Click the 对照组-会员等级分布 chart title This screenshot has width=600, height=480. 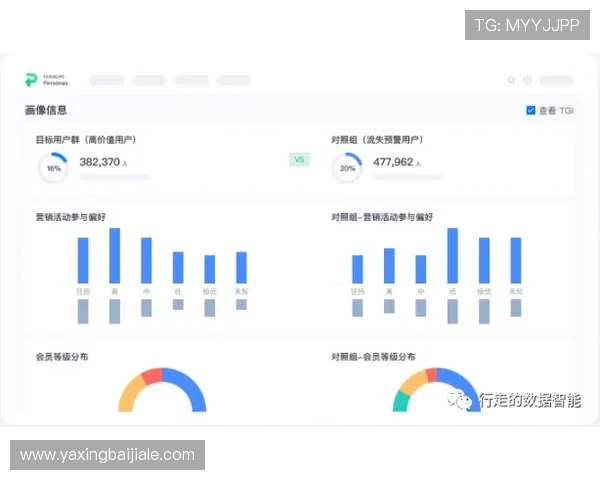(x=373, y=357)
